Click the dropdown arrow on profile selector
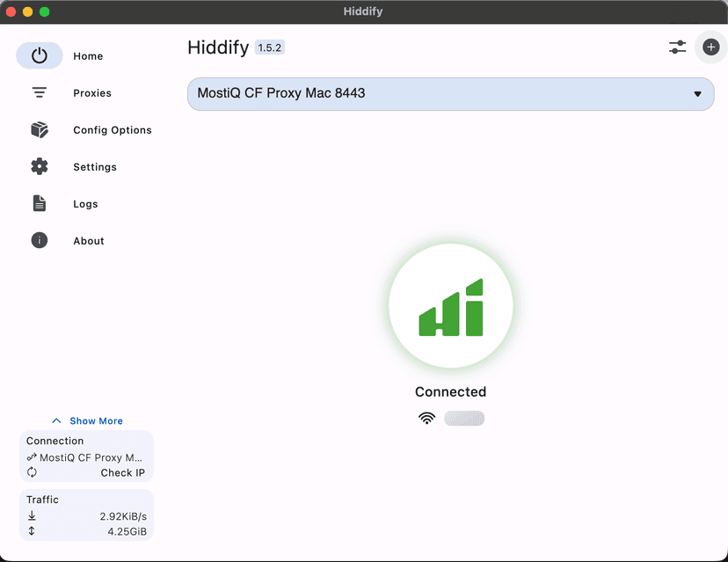Viewport: 728px width, 562px height. (697, 94)
